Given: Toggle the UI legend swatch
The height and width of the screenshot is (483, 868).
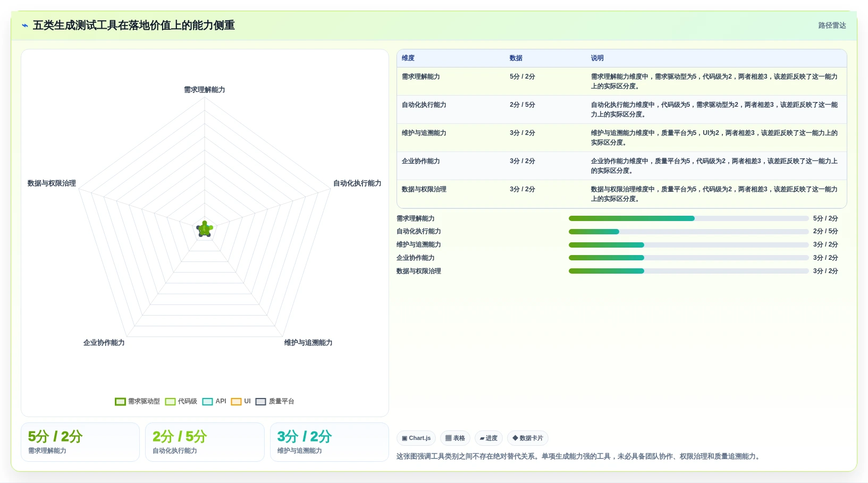Looking at the screenshot, I should (x=237, y=402).
